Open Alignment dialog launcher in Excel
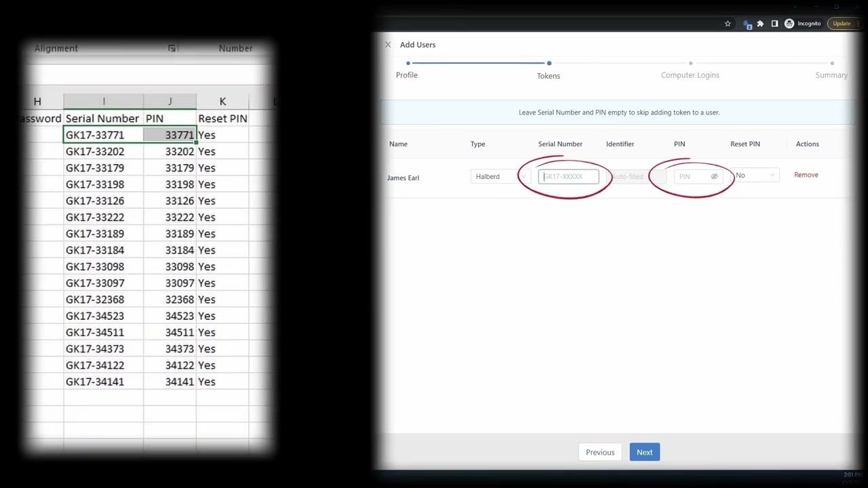Screen dimensions: 868x488 click(172, 48)
